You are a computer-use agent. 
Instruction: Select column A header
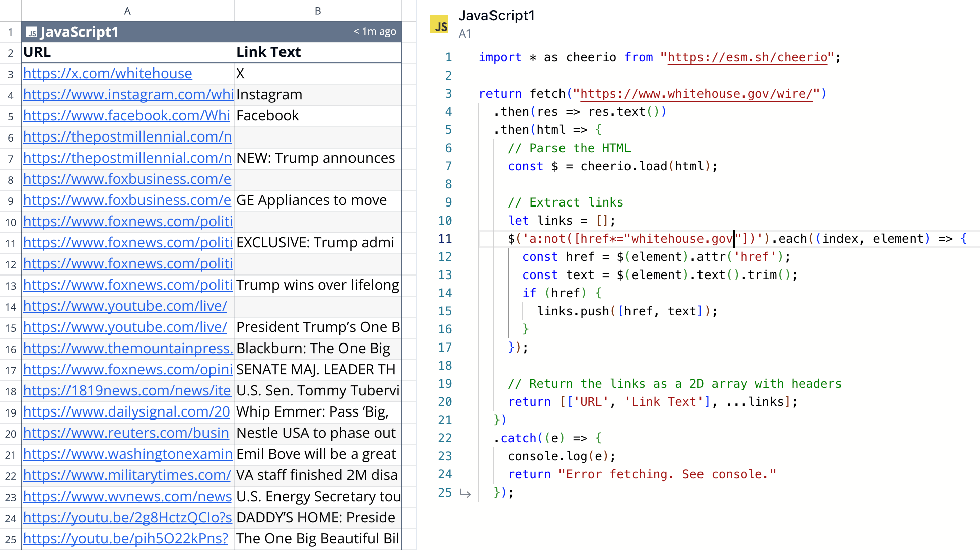coord(127,11)
